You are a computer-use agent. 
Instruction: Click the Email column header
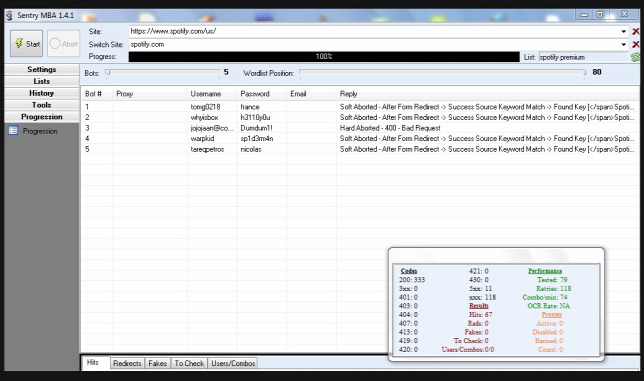(x=311, y=94)
